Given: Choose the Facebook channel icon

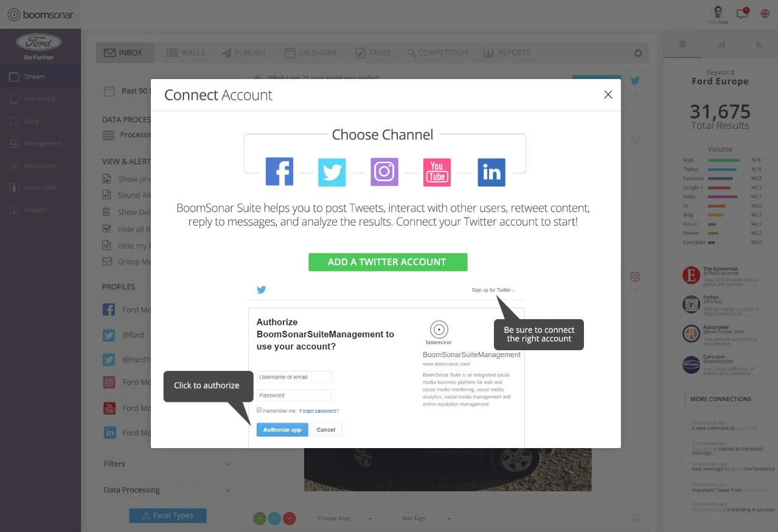Looking at the screenshot, I should point(279,171).
